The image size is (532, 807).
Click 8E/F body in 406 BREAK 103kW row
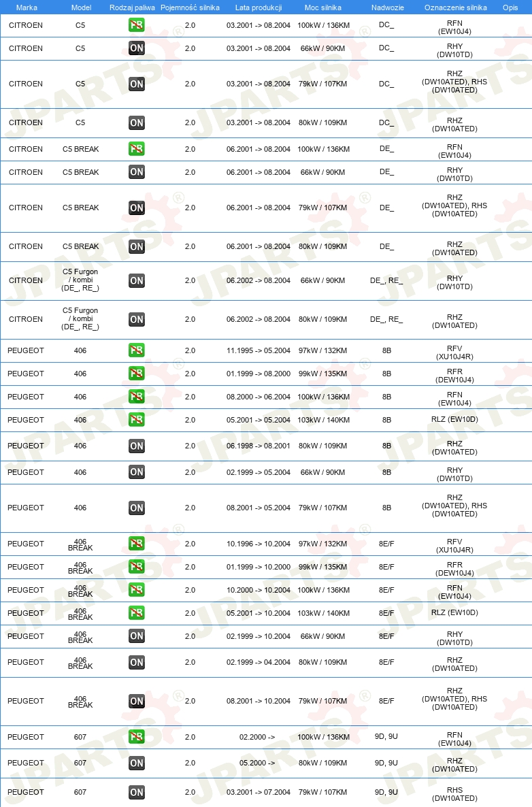[386, 613]
